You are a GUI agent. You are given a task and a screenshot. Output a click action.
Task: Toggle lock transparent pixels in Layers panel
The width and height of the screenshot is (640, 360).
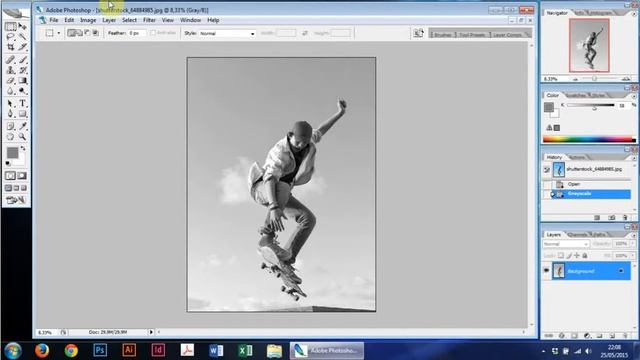coord(561,256)
